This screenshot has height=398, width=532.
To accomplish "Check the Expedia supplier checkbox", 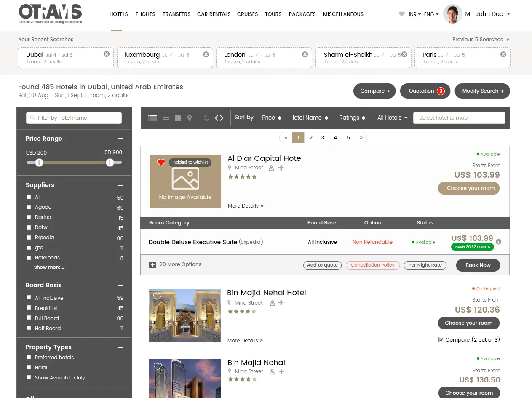I will [x=29, y=237].
